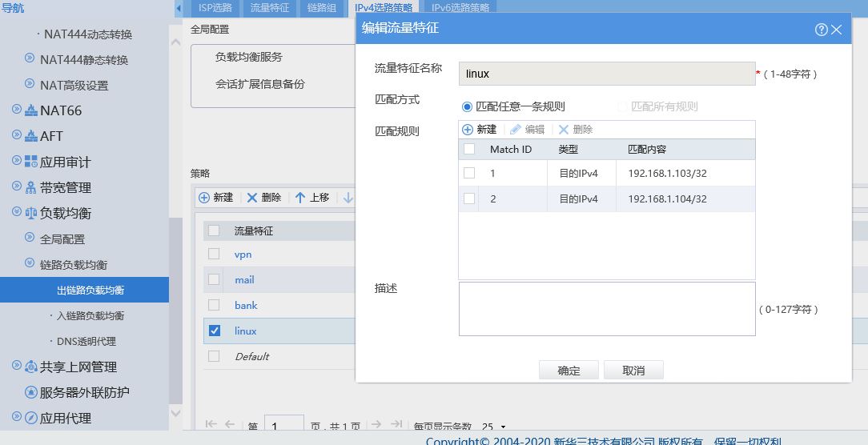Image resolution: width=868 pixels, height=445 pixels.
Task: Expand the NAT66 tree node
Action: [x=17, y=109]
